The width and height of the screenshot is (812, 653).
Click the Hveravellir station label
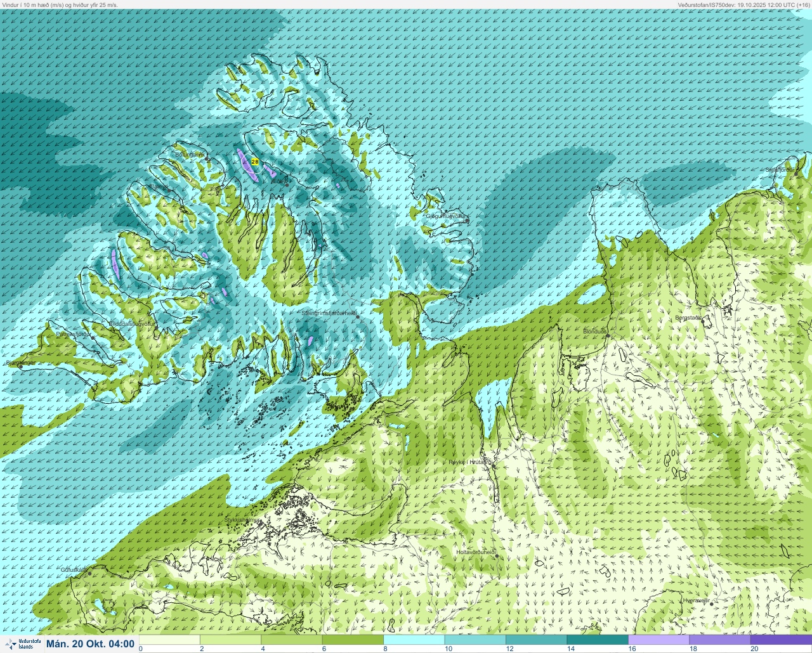pos(695,600)
